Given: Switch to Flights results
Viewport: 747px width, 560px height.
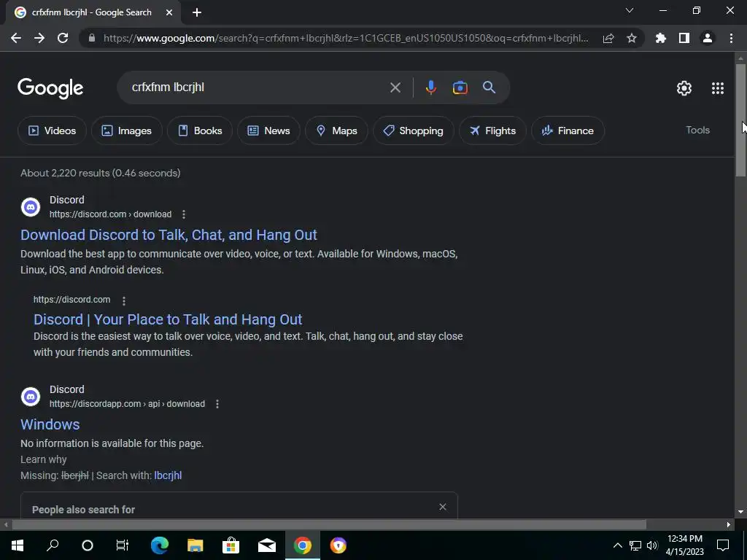Looking at the screenshot, I should click(492, 131).
